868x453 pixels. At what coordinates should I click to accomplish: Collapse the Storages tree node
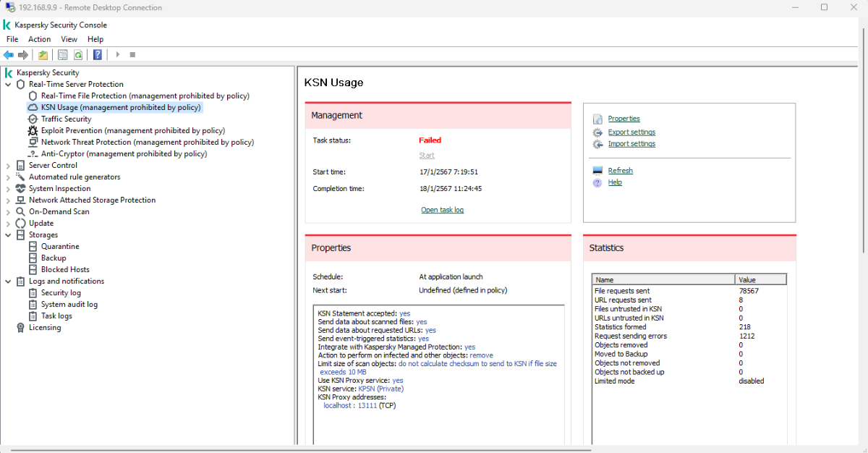pos(8,235)
